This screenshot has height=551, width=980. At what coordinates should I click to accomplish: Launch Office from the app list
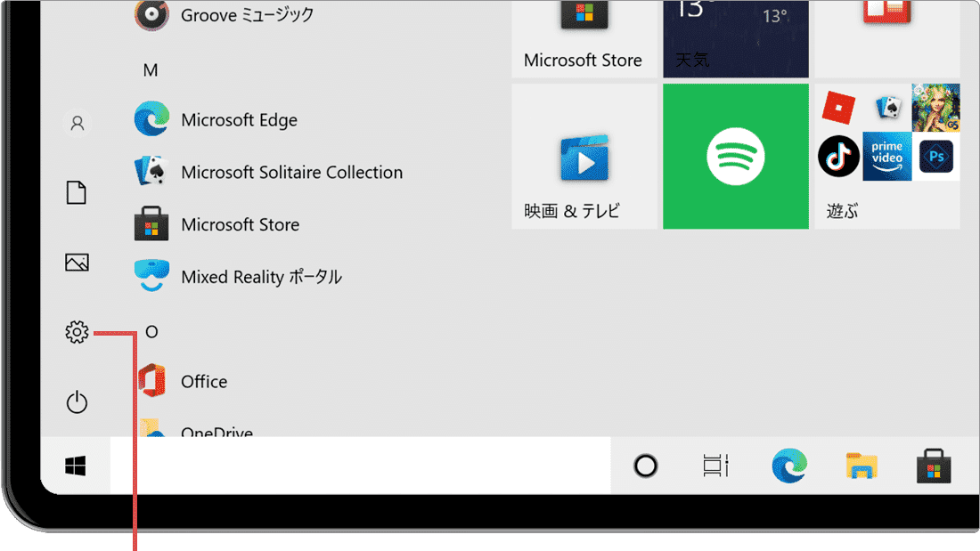[x=181, y=381]
